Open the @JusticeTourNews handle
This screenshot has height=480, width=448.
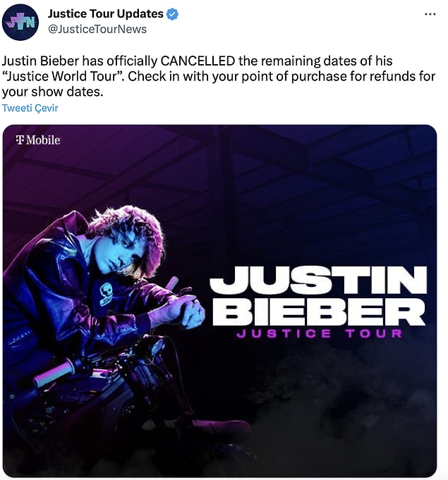[97, 29]
